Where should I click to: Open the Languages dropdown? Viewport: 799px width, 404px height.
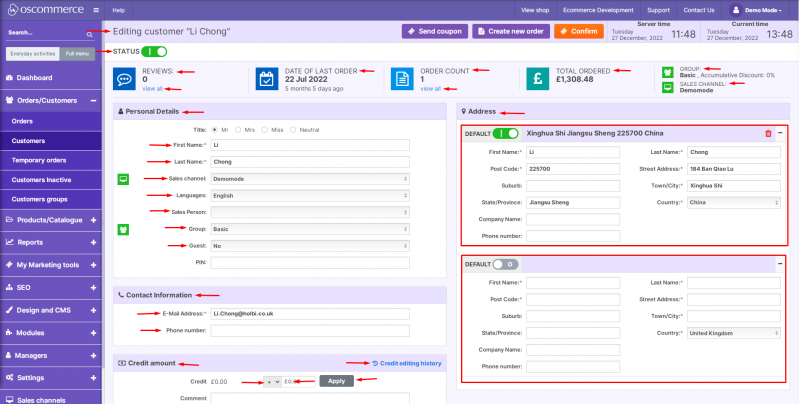pyautogui.click(x=310, y=195)
